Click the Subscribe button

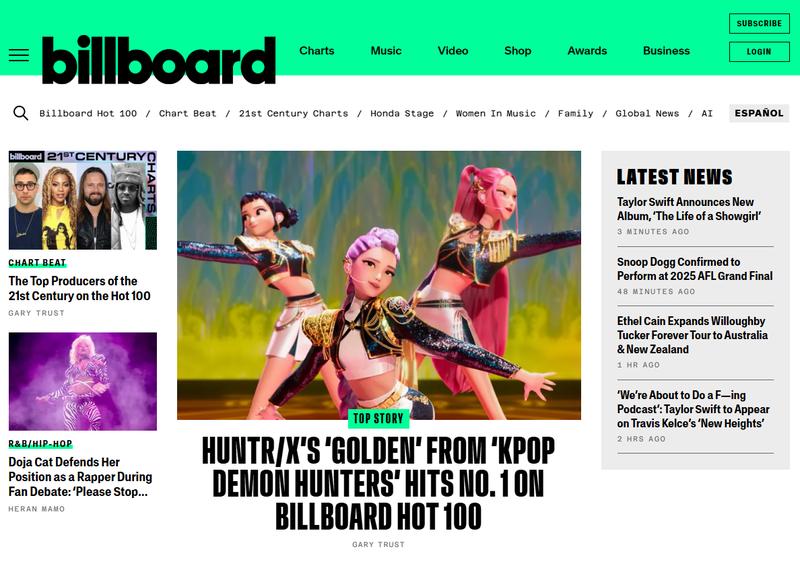pos(759,23)
